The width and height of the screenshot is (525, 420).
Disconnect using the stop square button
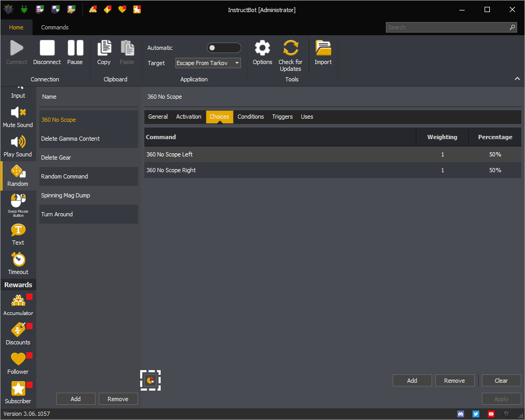coord(47,52)
